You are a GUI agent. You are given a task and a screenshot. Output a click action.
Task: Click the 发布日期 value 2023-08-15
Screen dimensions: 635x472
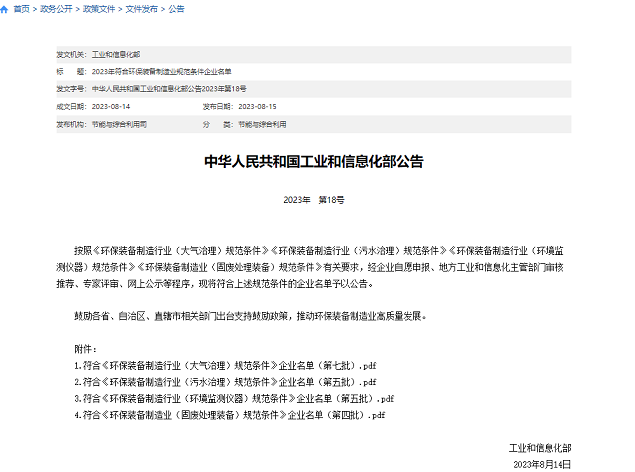pos(258,106)
